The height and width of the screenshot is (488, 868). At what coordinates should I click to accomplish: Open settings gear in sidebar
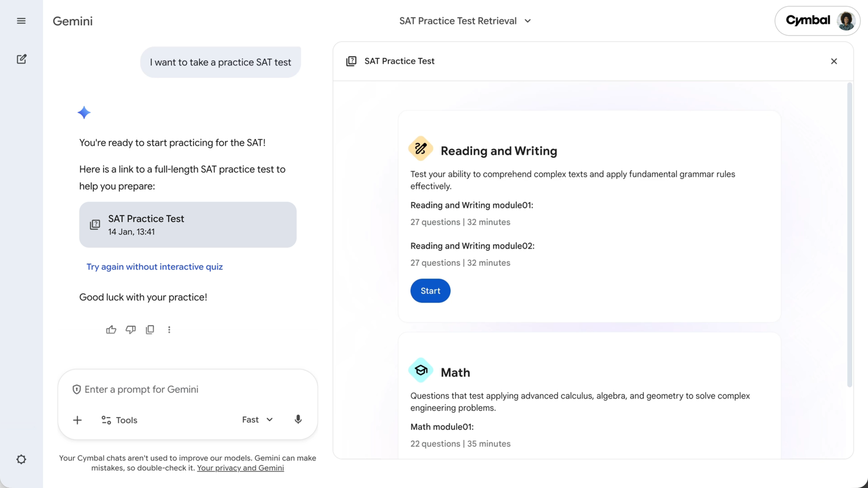pyautogui.click(x=21, y=459)
